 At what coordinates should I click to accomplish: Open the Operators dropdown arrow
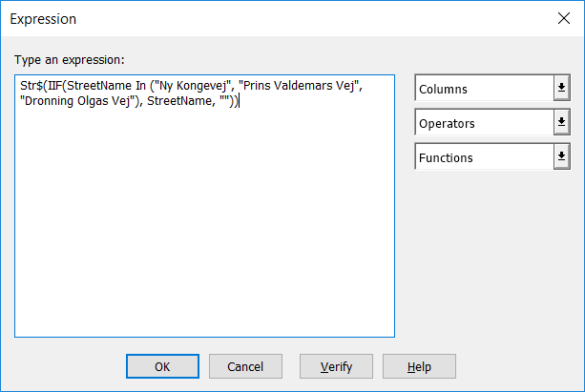tap(561, 123)
